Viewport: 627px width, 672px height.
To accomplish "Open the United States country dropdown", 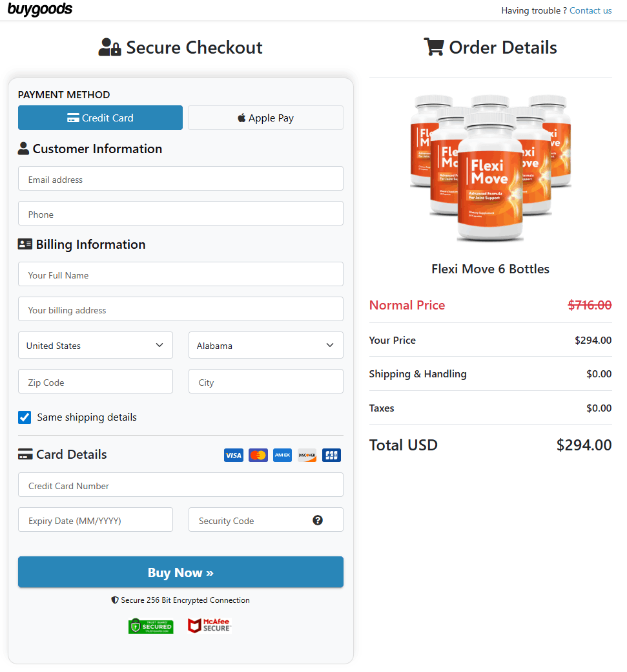I will click(x=96, y=346).
